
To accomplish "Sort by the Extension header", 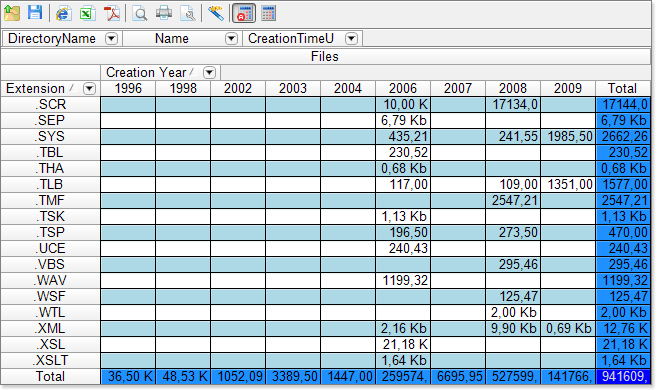I will tap(50, 88).
